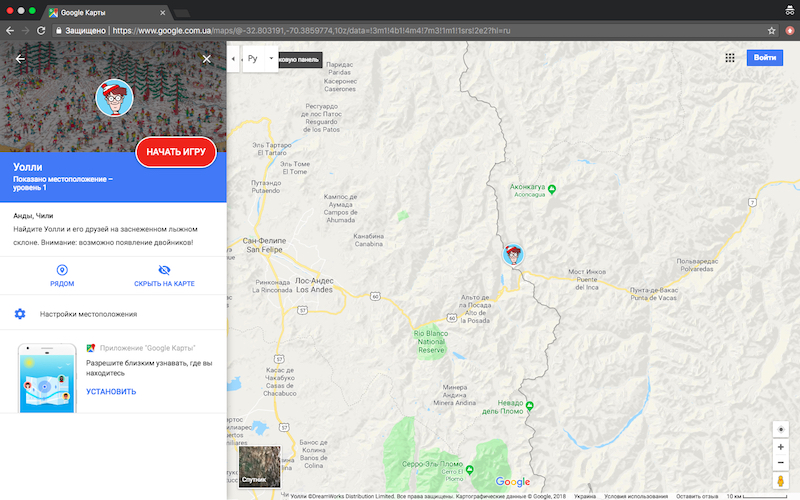Viewport: 800px width, 500px height.
Task: Click the Casas de Chacabuco label
Action: 280,382
